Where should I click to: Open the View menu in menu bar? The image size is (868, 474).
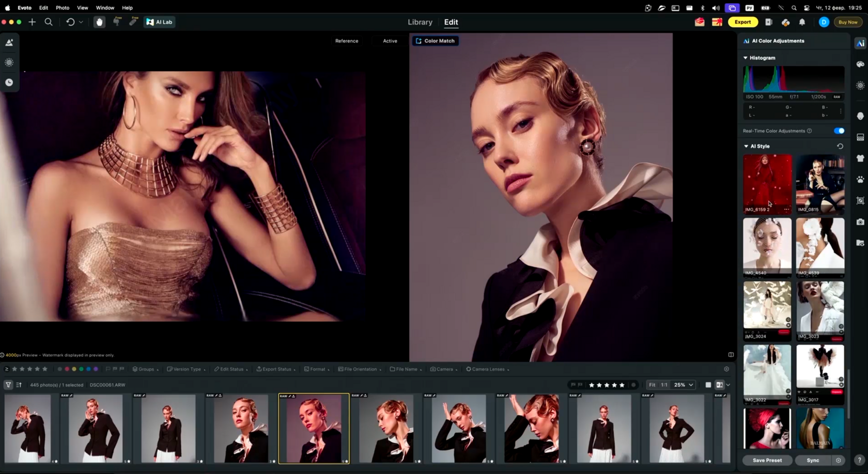click(82, 8)
